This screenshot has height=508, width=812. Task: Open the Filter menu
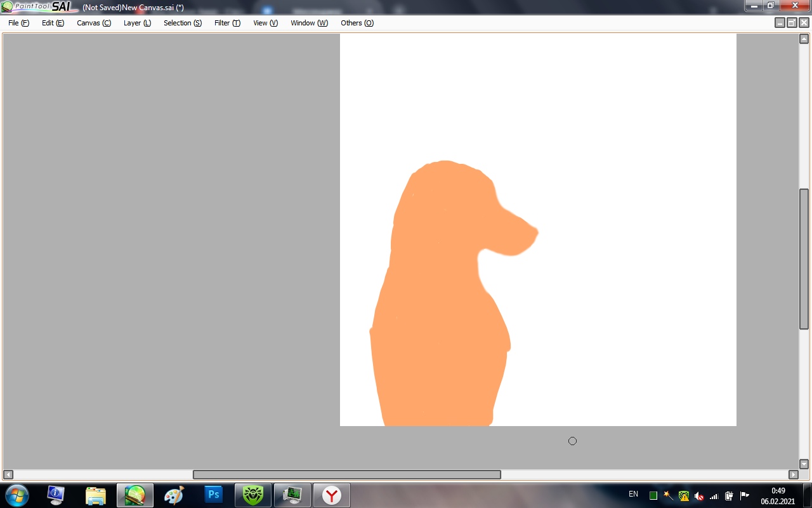(227, 23)
